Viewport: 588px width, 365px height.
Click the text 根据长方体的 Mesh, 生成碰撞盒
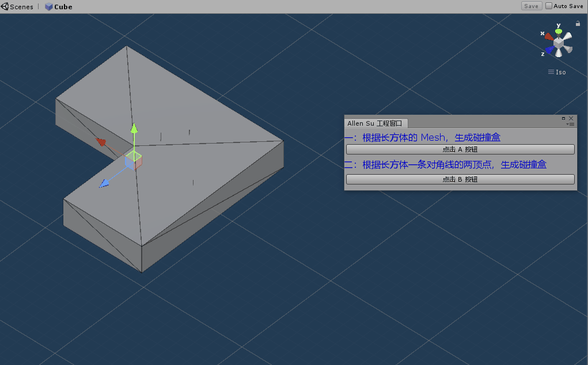431,137
